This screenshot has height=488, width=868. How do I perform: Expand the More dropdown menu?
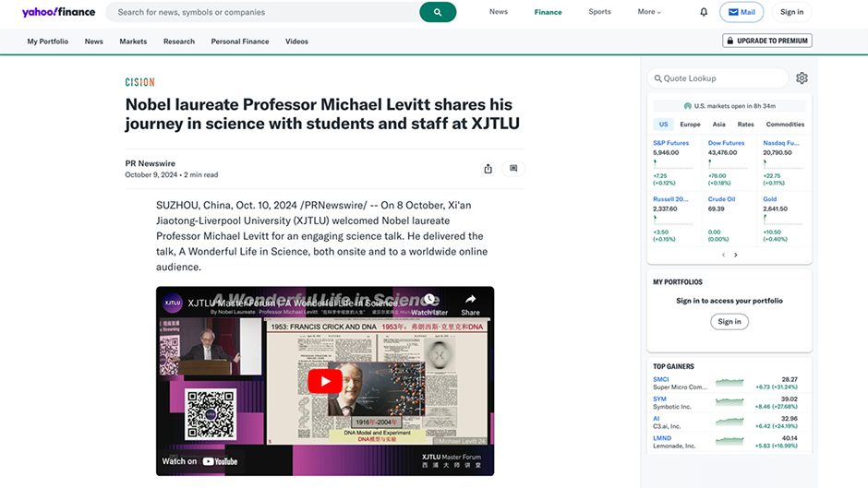click(x=649, y=12)
